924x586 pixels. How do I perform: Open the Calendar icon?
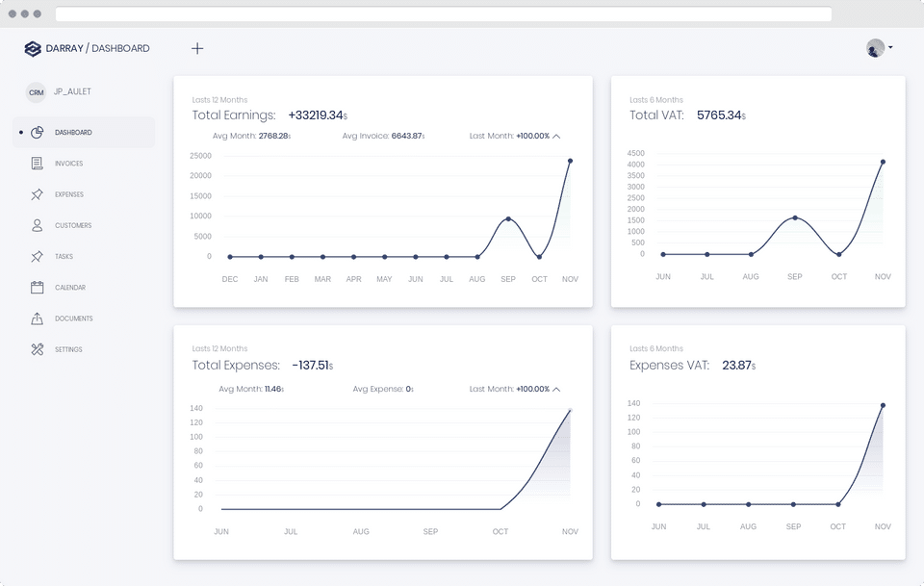(38, 288)
